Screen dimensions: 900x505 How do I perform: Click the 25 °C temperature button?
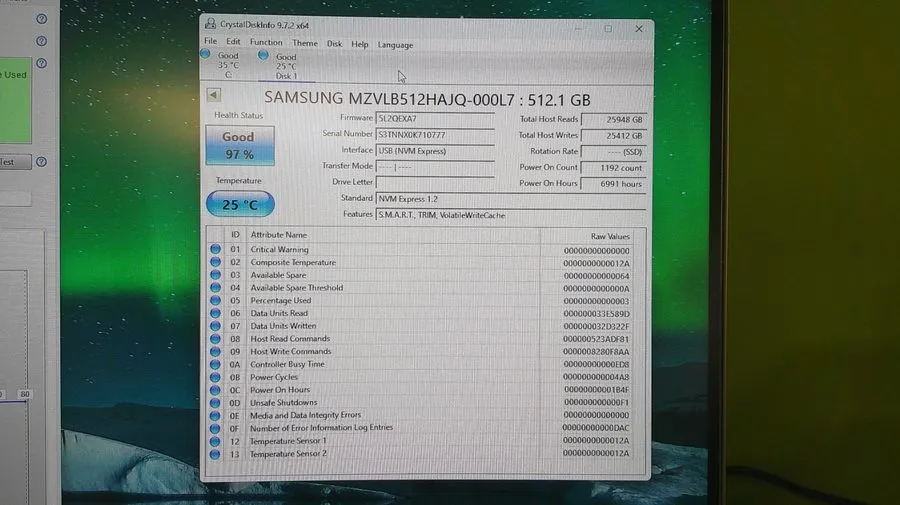point(240,204)
